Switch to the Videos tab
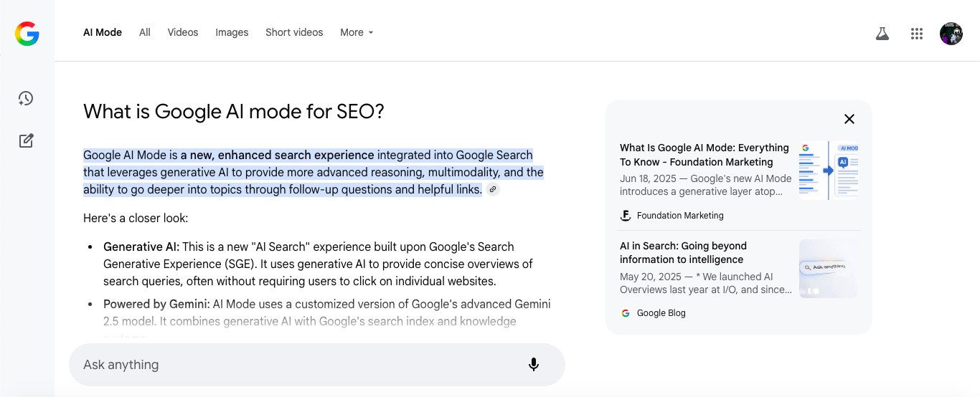This screenshot has width=980, height=397. 183,32
